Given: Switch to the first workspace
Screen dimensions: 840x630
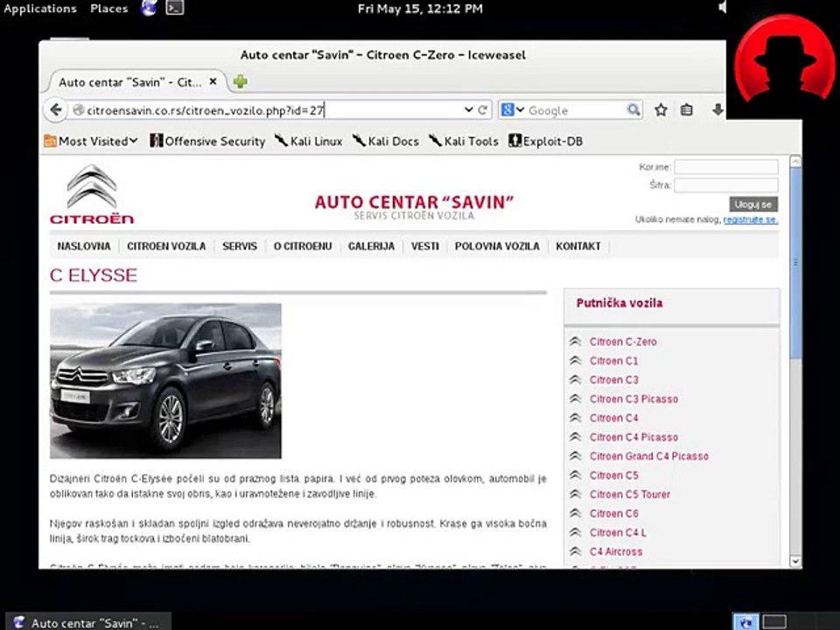Looking at the screenshot, I should coord(746,622).
